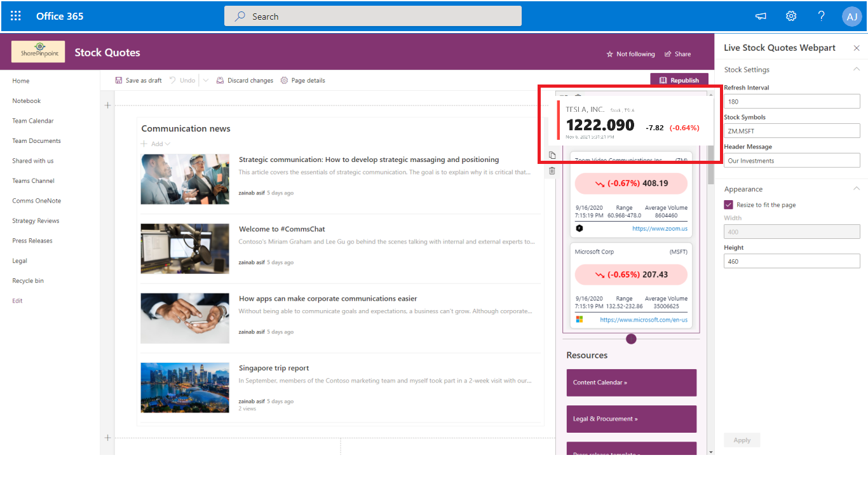Open Team Documents in the left navigation
Screen dimensions: 868x488
(37, 141)
